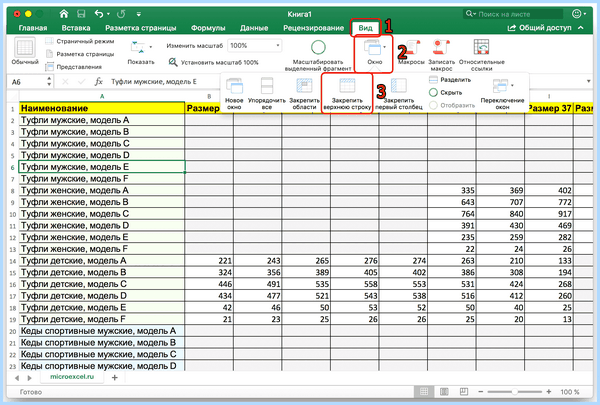The width and height of the screenshot is (600, 405).
Task: Switch to Разметка страницы view in ribbon
Action: [x=80, y=54]
